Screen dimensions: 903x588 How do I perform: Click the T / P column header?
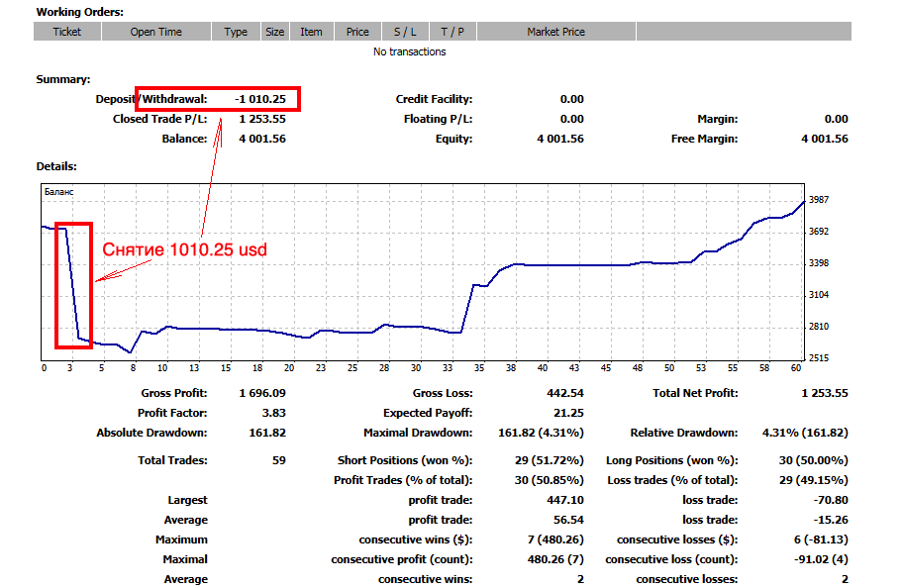453,32
